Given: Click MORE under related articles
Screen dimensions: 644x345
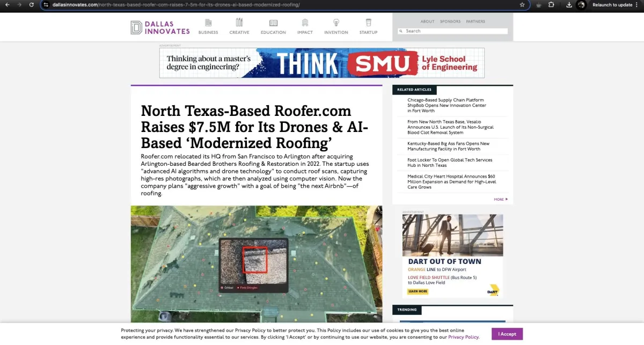Looking at the screenshot, I should pyautogui.click(x=501, y=199).
